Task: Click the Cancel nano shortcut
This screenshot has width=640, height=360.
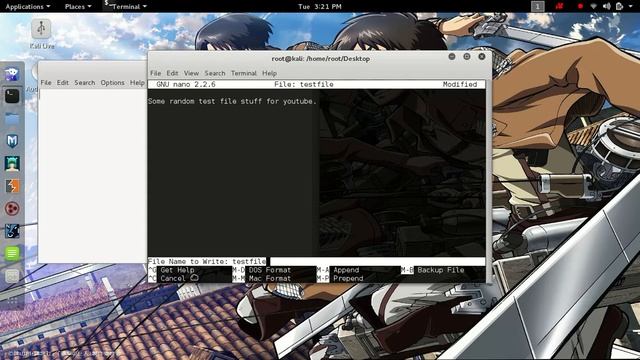Action: [x=173, y=278]
